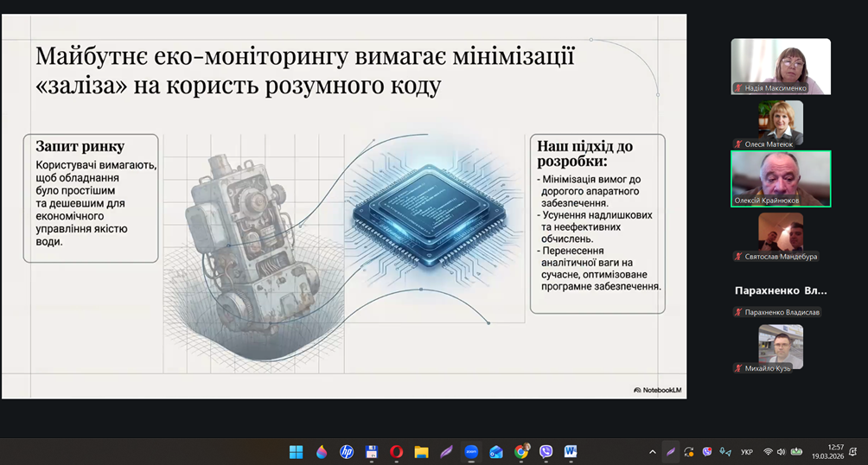Open Google Chrome from the taskbar
This screenshot has height=465, width=868.
point(521,451)
